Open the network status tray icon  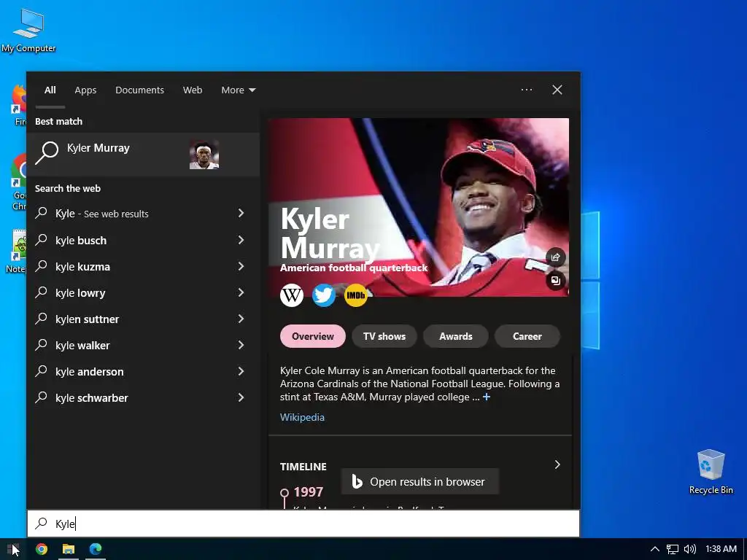pos(672,549)
